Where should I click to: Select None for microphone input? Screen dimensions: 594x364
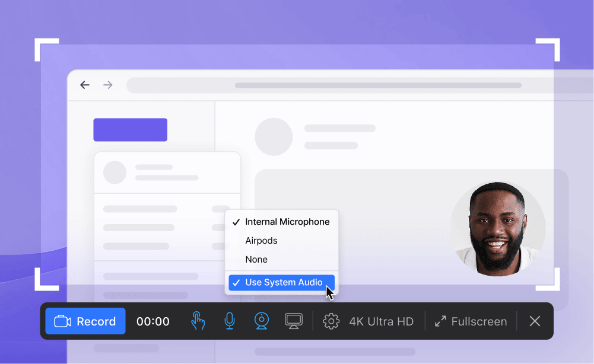tap(256, 260)
